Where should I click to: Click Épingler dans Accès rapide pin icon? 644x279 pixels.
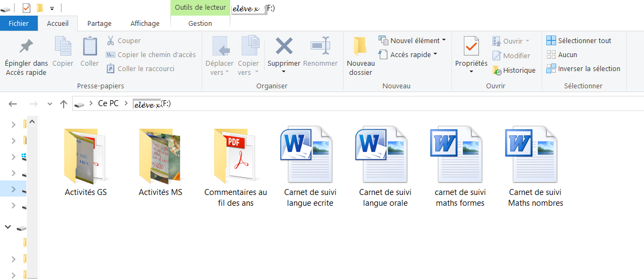(x=26, y=46)
